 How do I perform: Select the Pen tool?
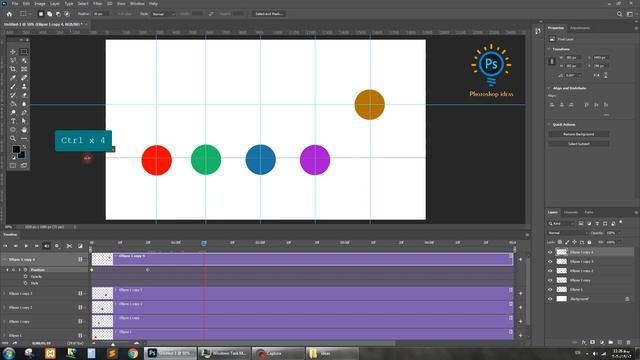(x=24, y=112)
